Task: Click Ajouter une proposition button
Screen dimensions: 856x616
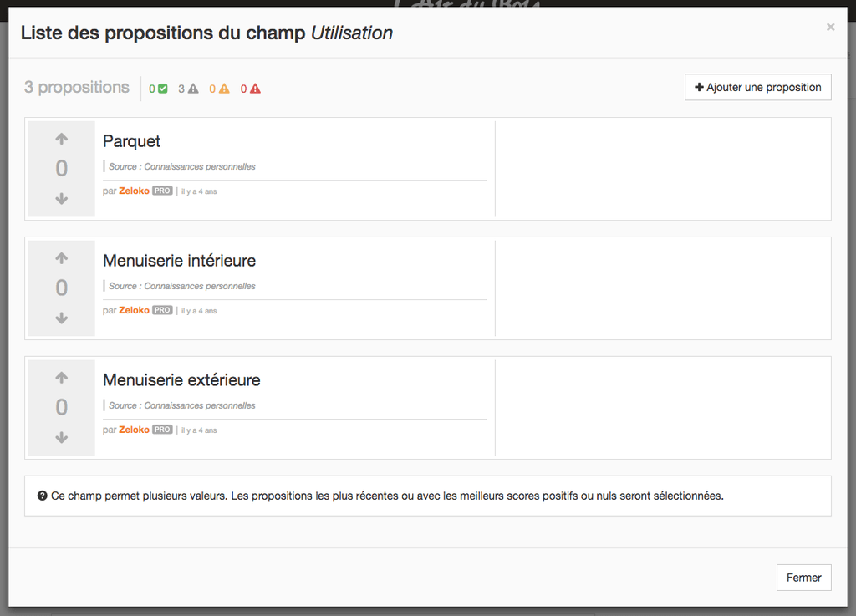Action: [757, 87]
